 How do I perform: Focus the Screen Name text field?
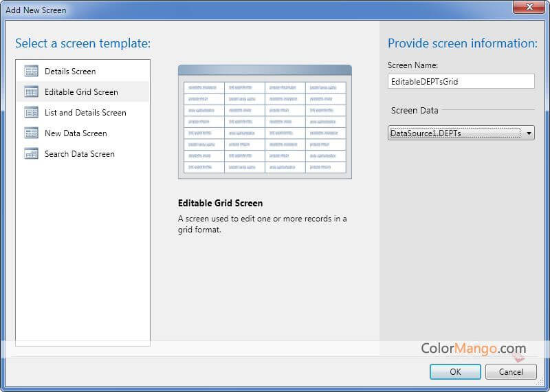[x=461, y=81]
